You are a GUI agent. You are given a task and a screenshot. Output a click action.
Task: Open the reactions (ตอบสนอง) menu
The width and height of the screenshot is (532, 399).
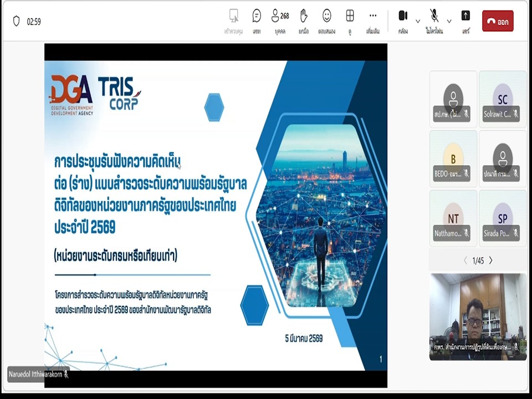326,16
